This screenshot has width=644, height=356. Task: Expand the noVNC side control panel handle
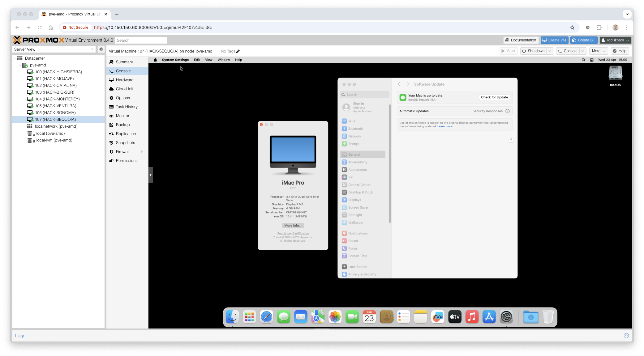[151, 175]
